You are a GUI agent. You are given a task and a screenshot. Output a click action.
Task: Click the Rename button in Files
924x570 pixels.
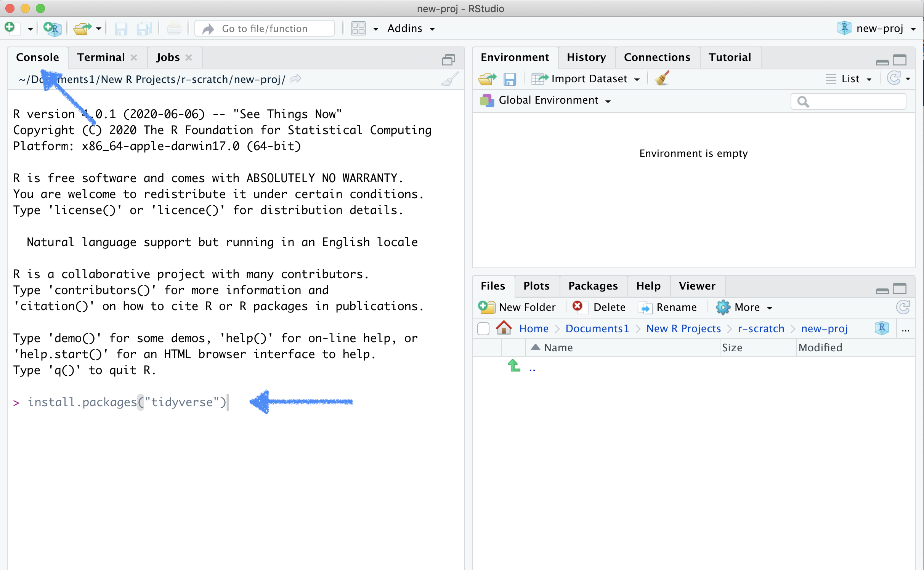point(667,307)
